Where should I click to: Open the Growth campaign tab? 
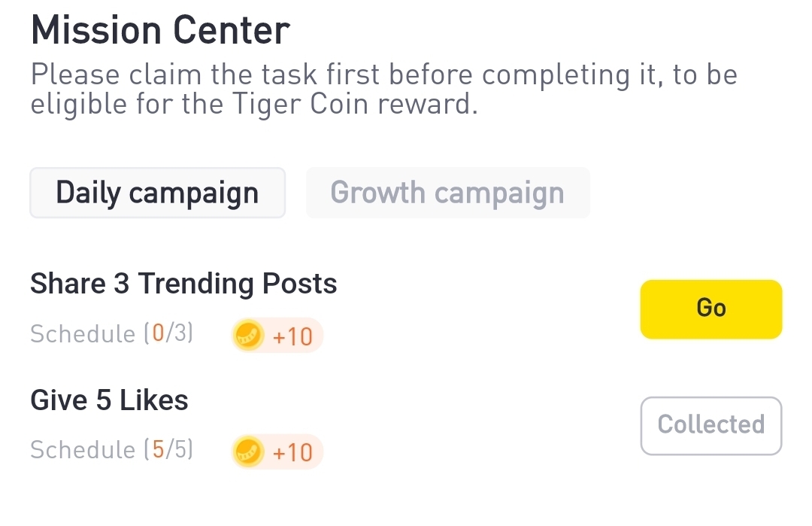[x=447, y=193]
